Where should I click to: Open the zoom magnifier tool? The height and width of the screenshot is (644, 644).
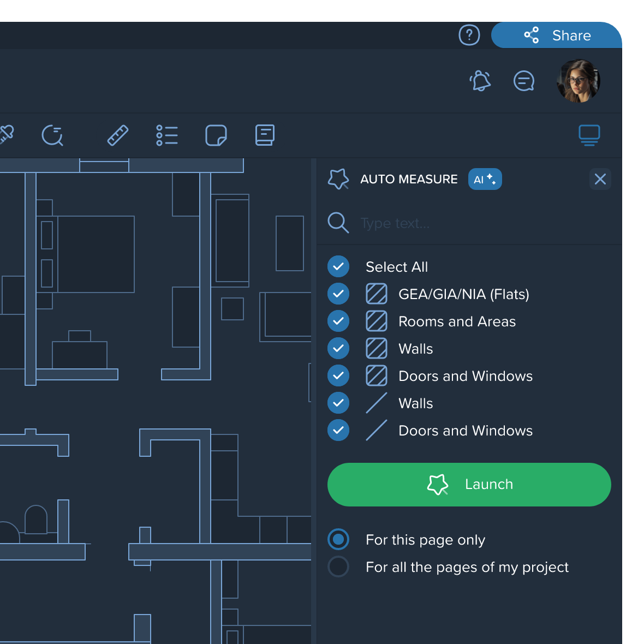click(x=52, y=136)
